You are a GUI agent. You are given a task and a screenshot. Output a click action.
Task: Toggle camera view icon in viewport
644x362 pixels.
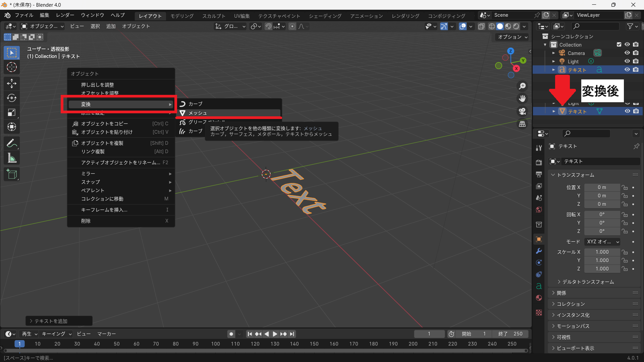point(522,111)
